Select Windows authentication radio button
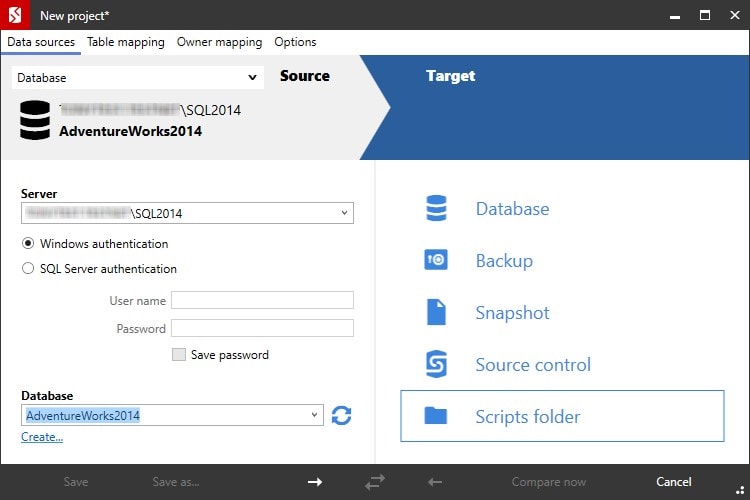750x500 pixels. pos(28,244)
